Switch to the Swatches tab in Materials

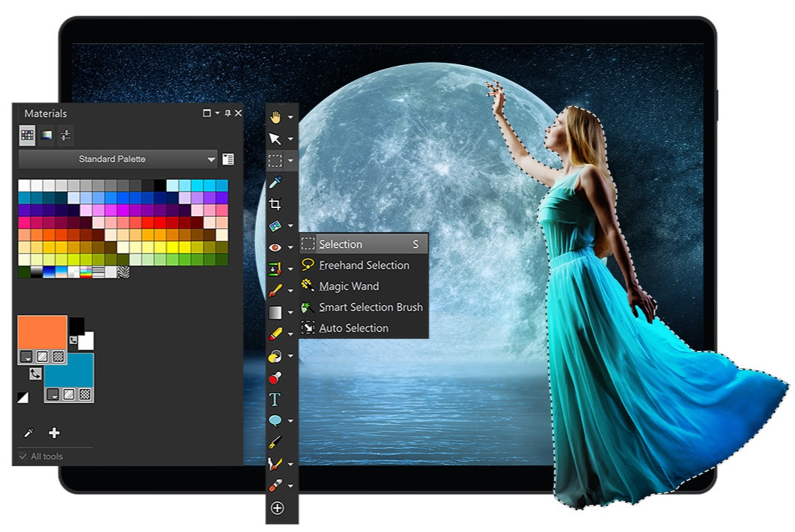[28, 135]
